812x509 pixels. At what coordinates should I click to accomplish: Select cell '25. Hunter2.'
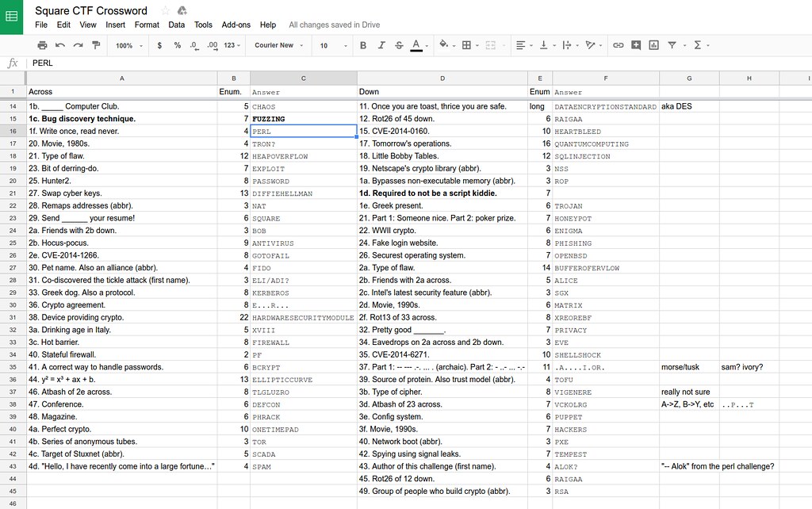[121, 181]
